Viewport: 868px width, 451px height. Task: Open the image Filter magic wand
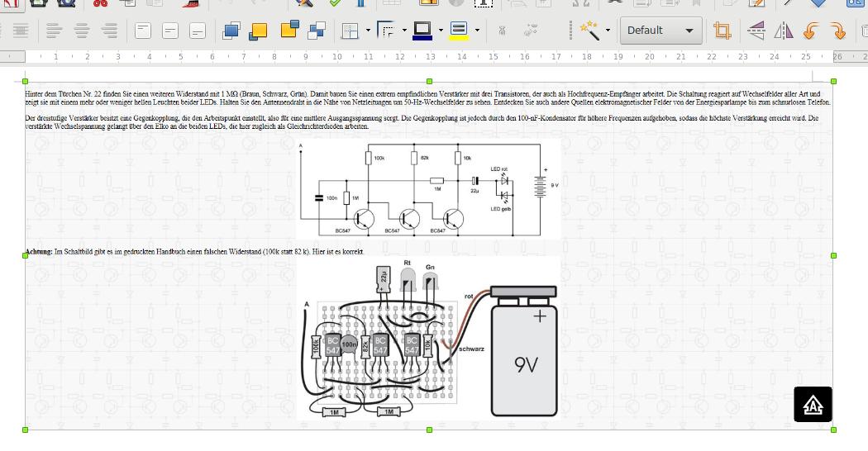point(589,31)
